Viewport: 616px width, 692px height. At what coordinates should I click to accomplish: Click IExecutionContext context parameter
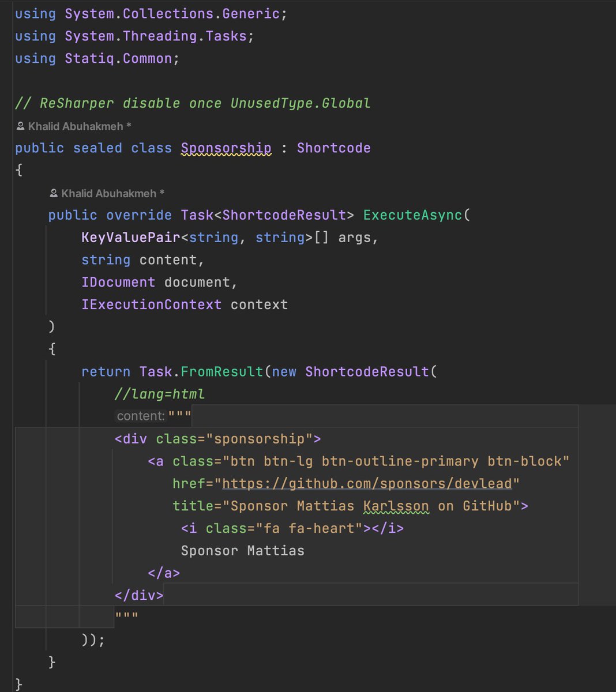pos(185,304)
